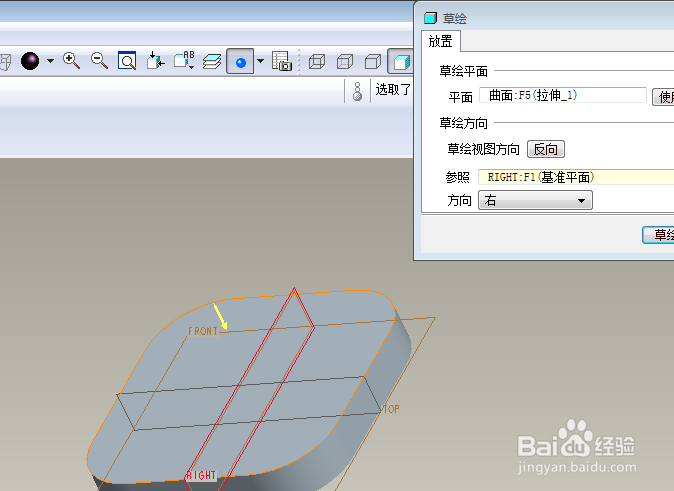Click the black sphere appearance icon

point(30,61)
